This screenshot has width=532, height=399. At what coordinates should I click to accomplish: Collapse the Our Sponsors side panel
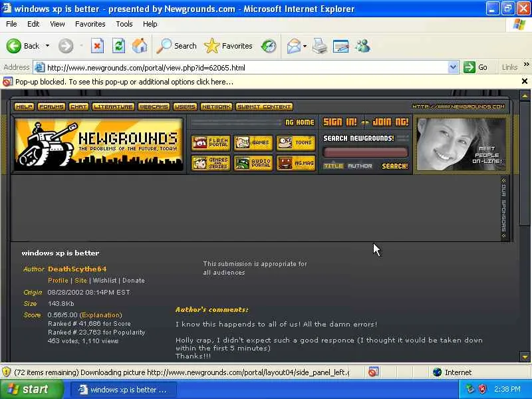tap(504, 207)
